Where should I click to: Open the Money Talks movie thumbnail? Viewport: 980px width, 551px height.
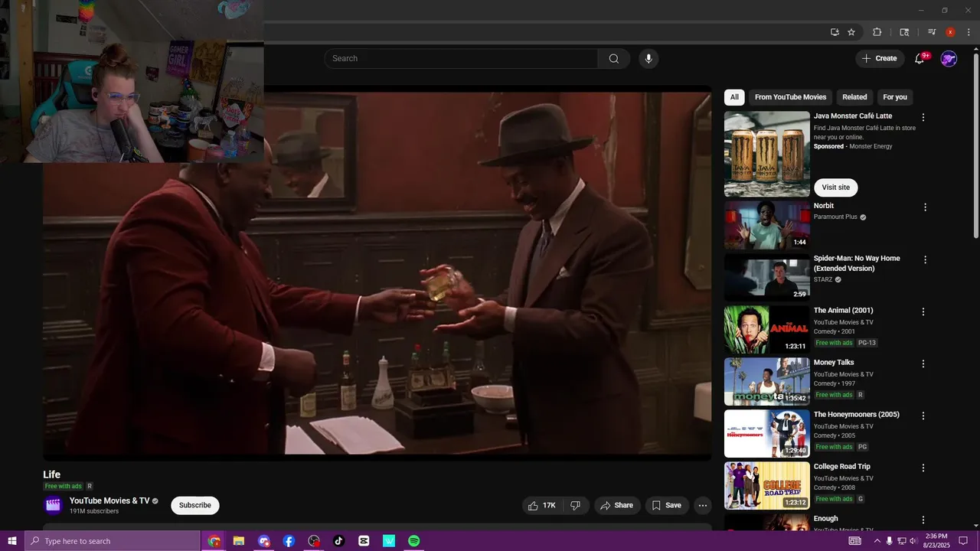coord(767,382)
